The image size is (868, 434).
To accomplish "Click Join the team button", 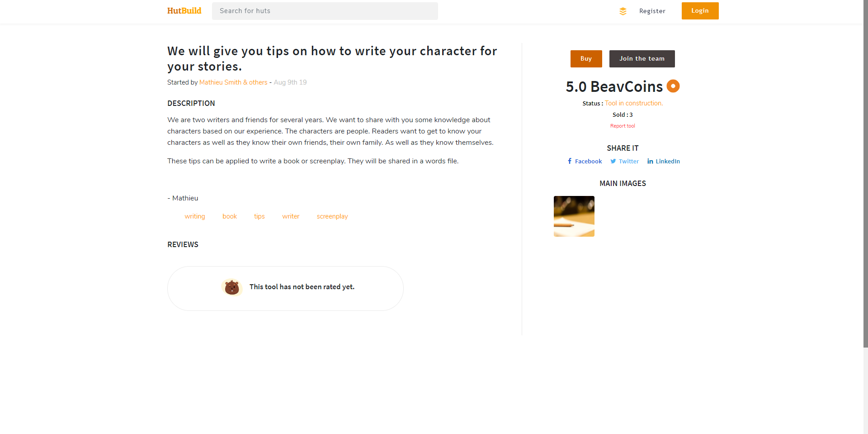I will click(642, 59).
